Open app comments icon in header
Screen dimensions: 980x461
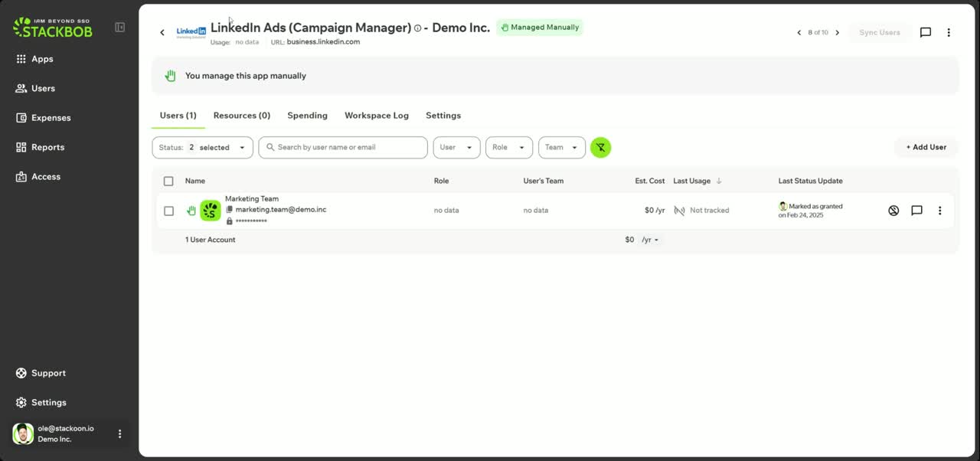926,33
